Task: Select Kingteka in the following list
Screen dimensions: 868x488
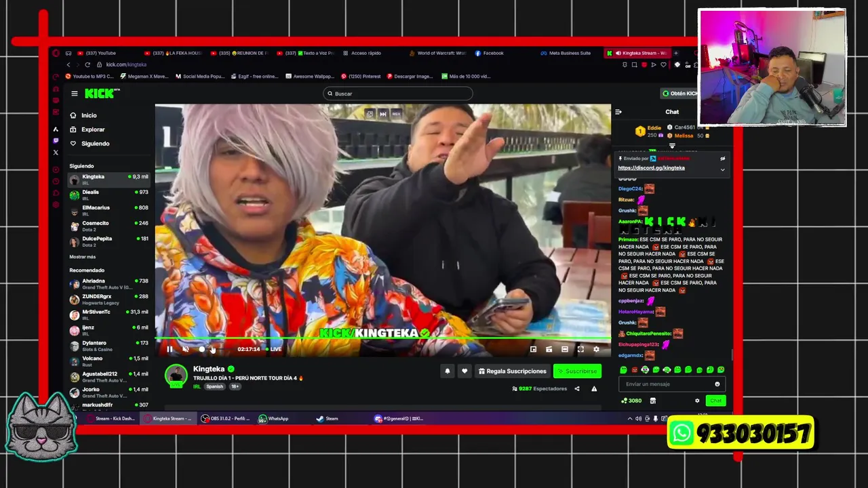Action: [x=108, y=179]
